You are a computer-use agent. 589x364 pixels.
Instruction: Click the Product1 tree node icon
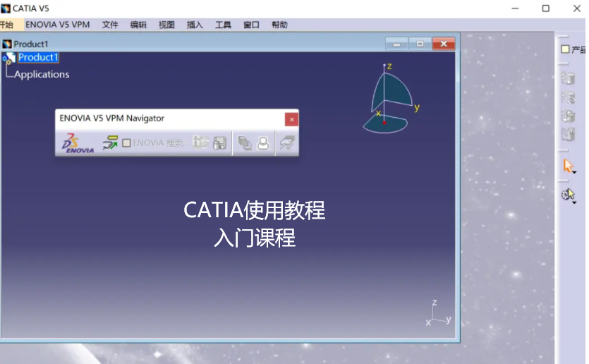(9, 57)
